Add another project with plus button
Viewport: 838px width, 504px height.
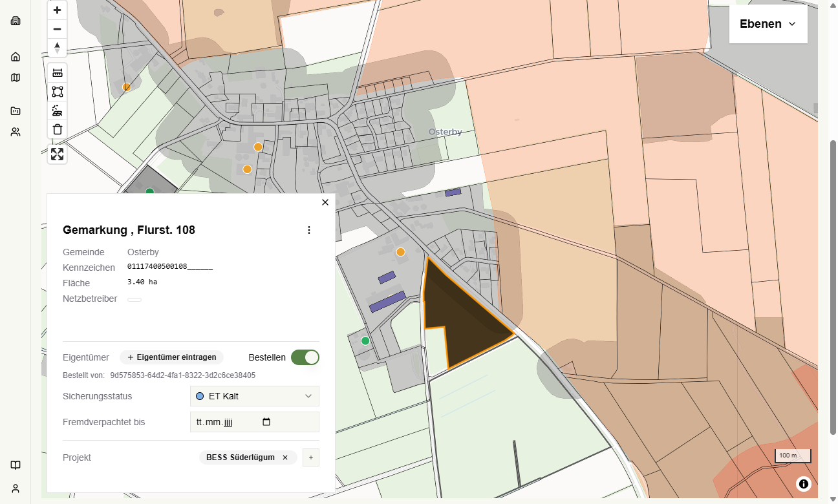click(311, 457)
